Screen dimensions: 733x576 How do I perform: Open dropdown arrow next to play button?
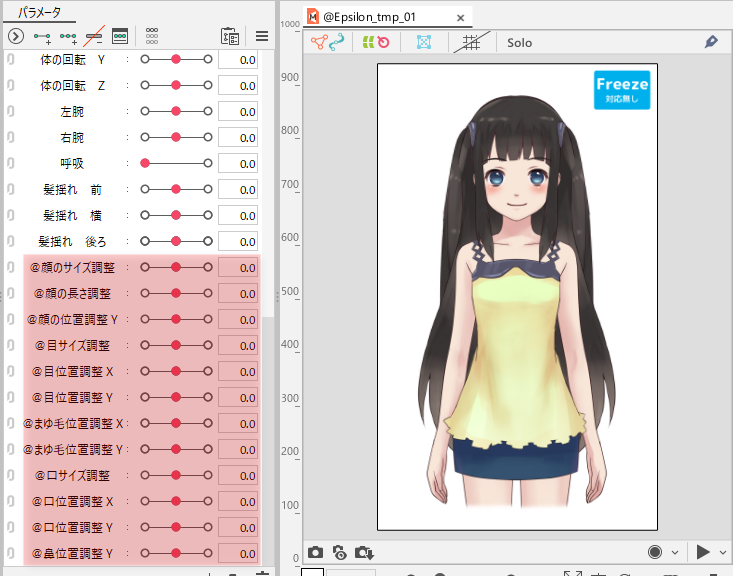722,553
